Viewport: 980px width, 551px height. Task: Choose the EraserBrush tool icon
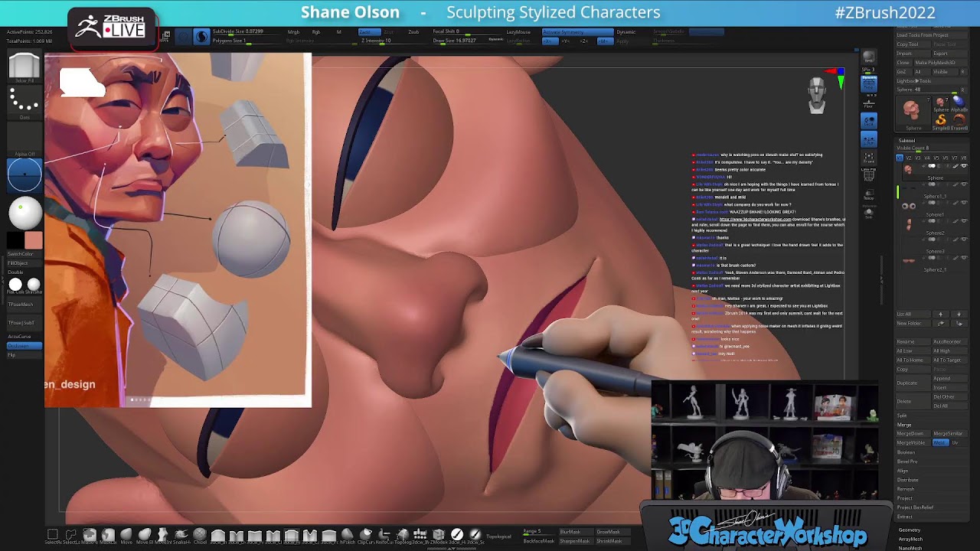[959, 120]
